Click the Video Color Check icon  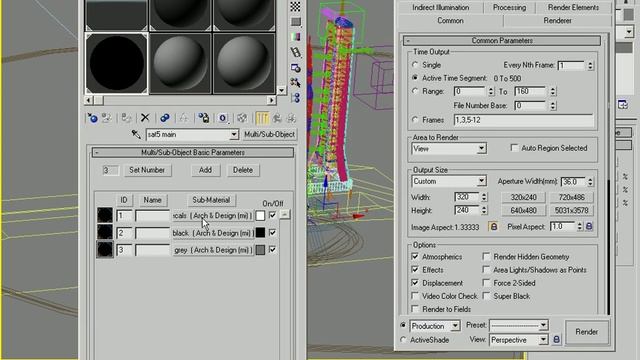tap(296, 37)
